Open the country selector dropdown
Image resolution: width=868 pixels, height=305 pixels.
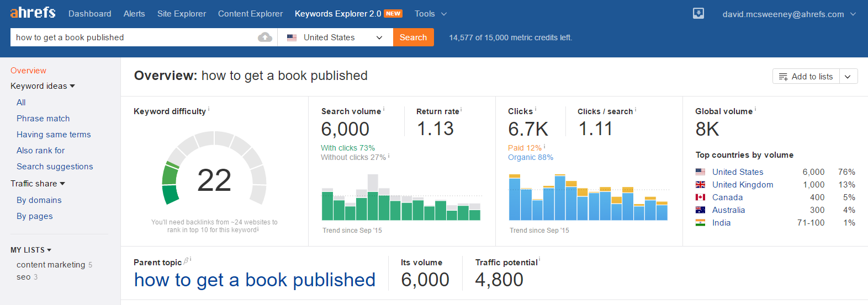(x=335, y=38)
